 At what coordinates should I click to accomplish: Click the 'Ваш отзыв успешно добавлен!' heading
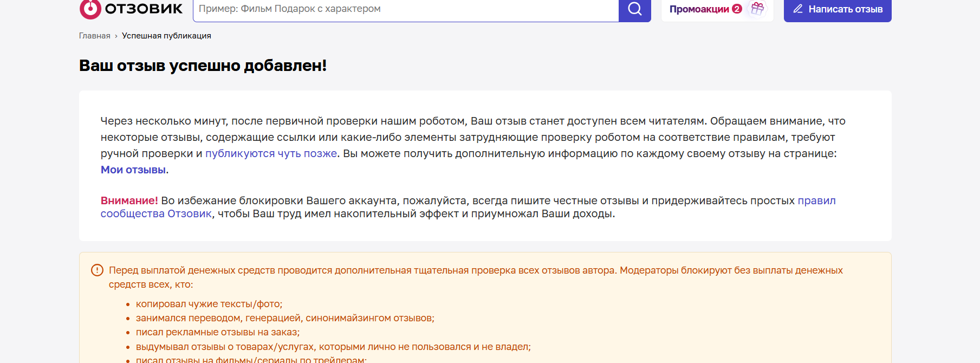[203, 66]
